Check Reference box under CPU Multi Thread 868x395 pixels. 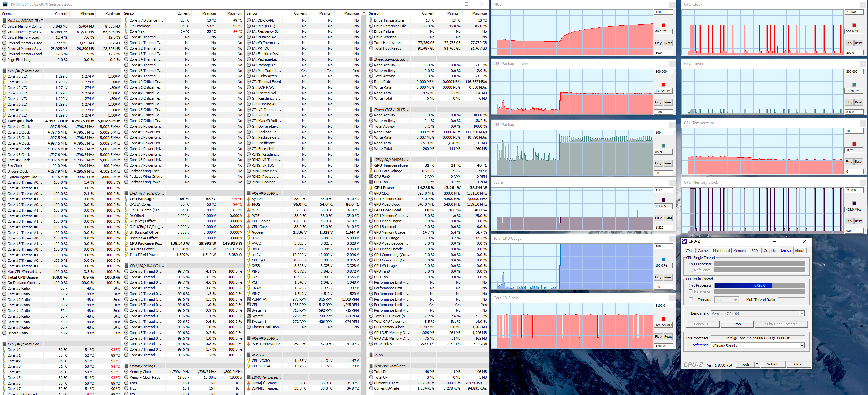pos(691,291)
